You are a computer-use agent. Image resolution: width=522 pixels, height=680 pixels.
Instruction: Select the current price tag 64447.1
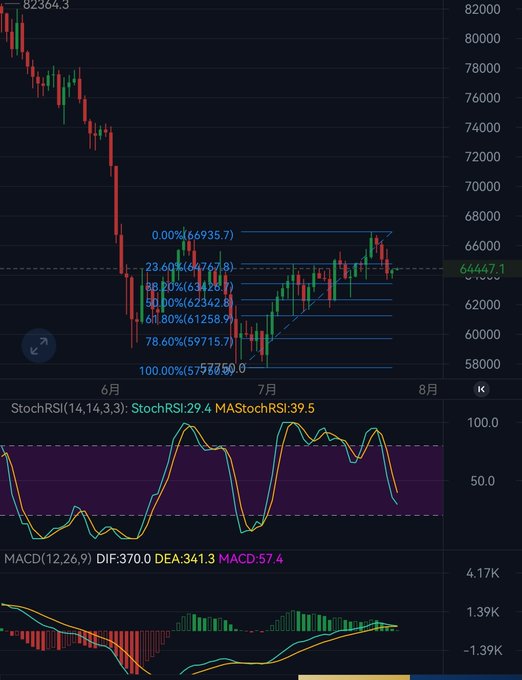tap(482, 269)
